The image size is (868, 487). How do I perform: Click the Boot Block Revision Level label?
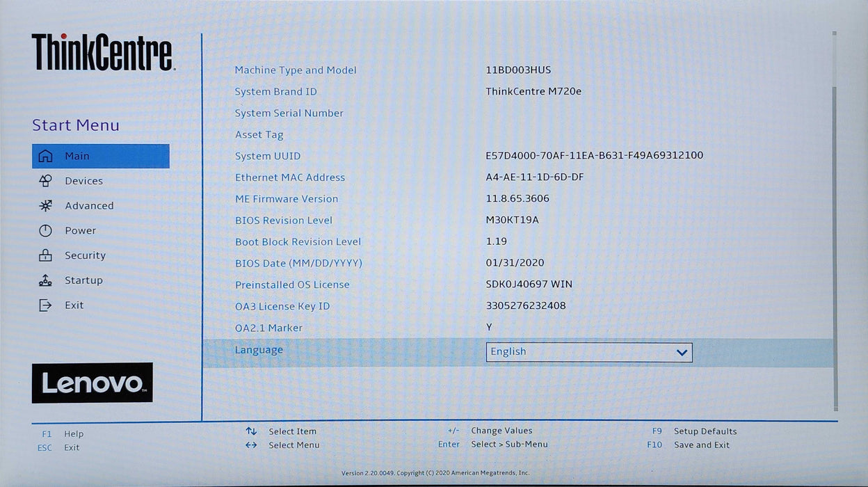298,242
